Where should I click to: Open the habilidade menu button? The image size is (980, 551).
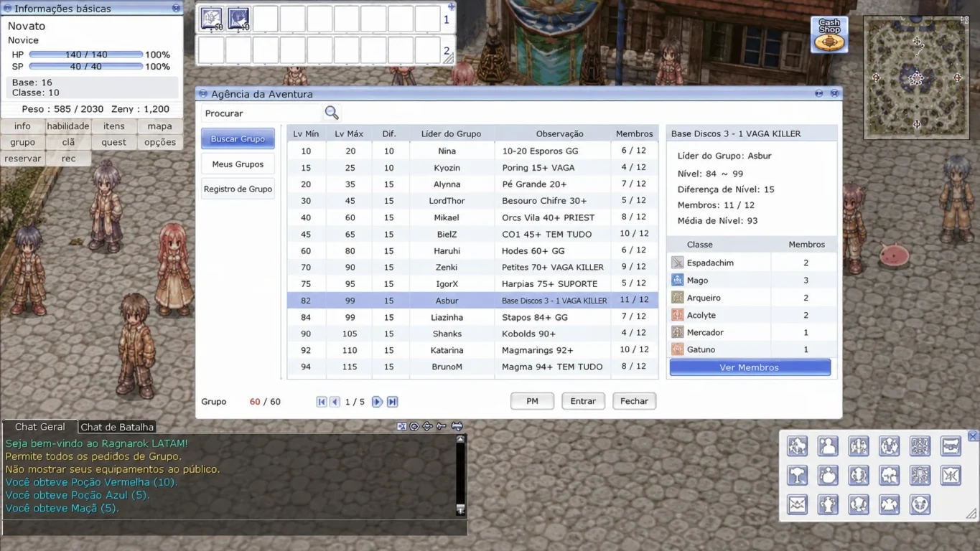(68, 126)
